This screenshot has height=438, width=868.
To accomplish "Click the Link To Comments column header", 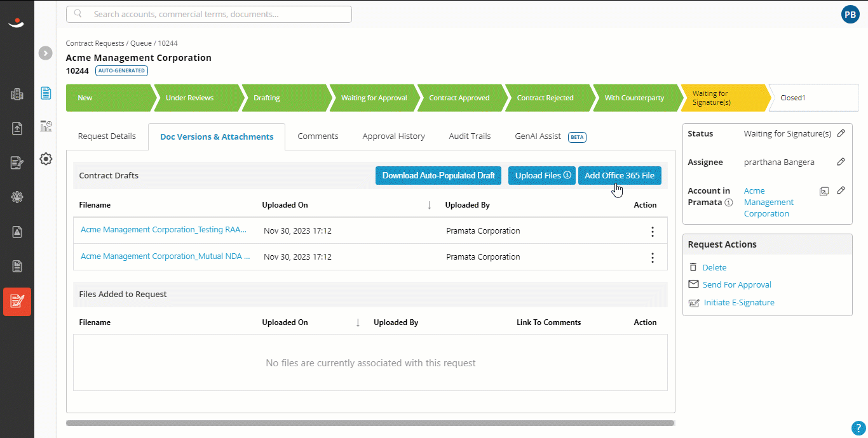I will pyautogui.click(x=548, y=322).
